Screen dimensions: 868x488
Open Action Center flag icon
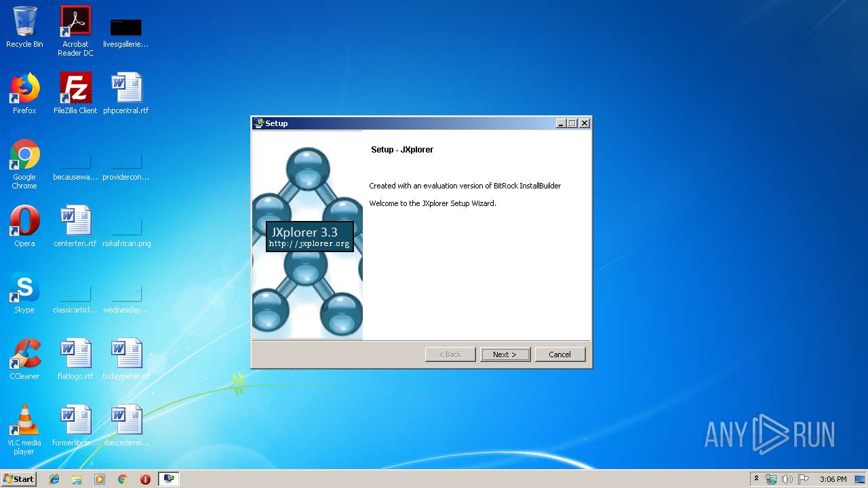[804, 479]
